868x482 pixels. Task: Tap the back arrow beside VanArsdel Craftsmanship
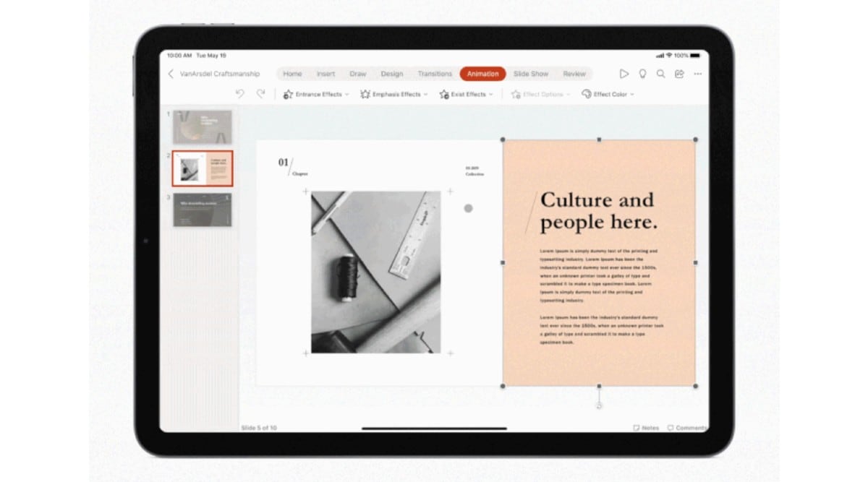point(171,74)
